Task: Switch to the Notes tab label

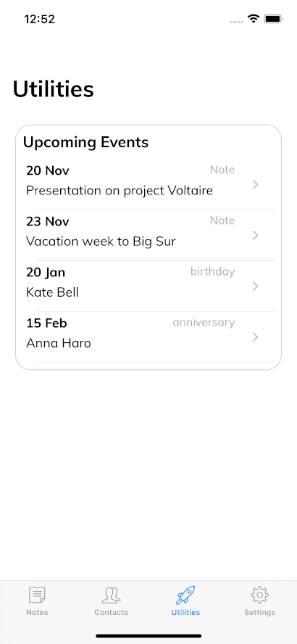Action: 37,612
